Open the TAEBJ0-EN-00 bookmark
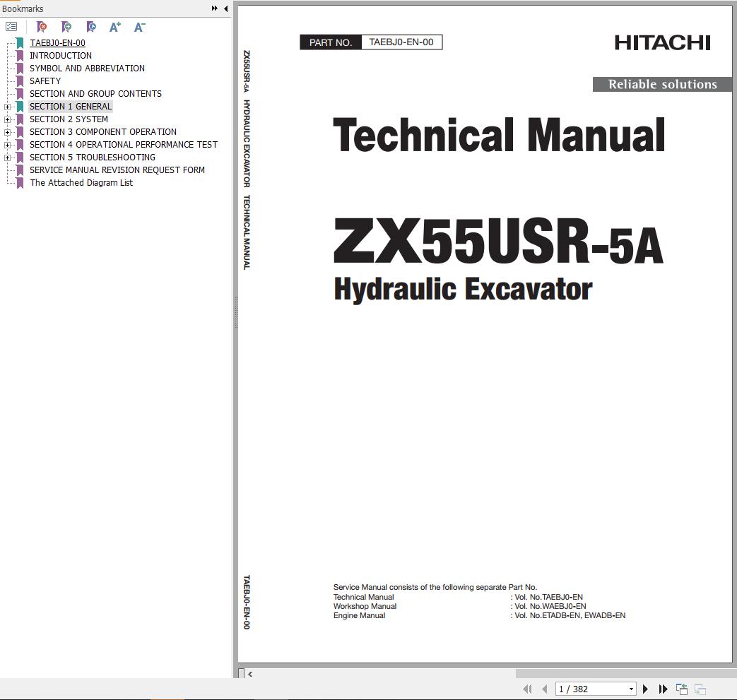The height and width of the screenshot is (700, 737). click(57, 43)
